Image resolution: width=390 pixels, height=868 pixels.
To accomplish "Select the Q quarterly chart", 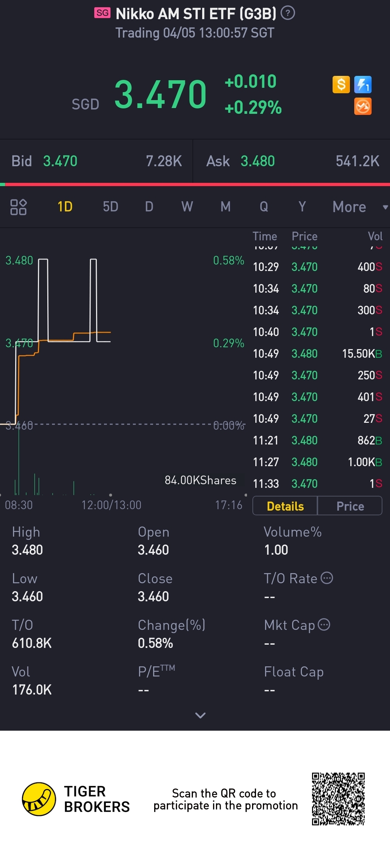I will [x=264, y=207].
